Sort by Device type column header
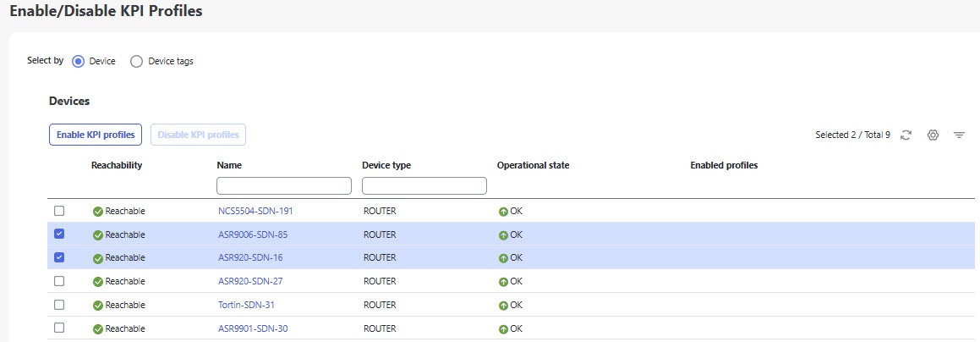Image resolution: width=980 pixels, height=342 pixels. click(386, 166)
